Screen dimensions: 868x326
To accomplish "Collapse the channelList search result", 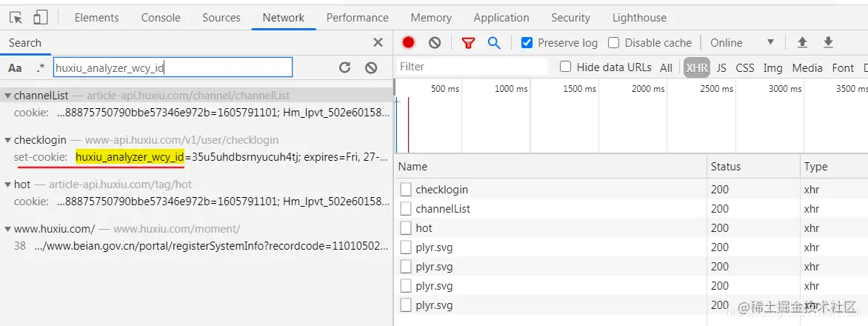I will [7, 96].
